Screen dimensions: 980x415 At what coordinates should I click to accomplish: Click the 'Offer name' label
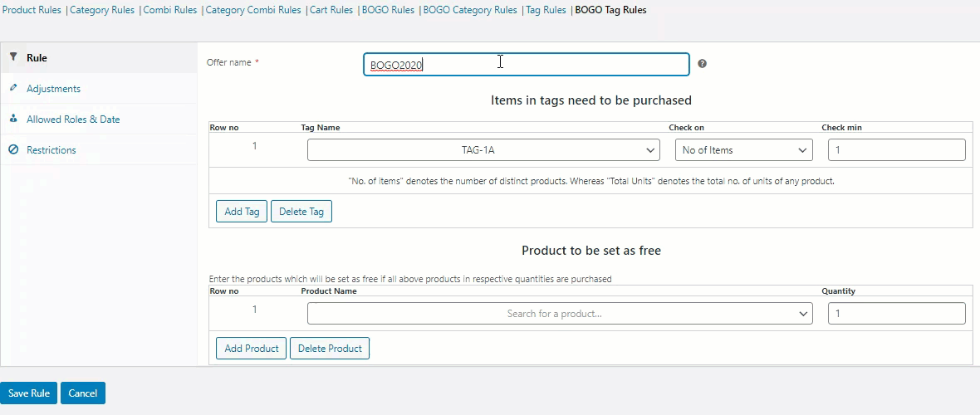[228, 62]
